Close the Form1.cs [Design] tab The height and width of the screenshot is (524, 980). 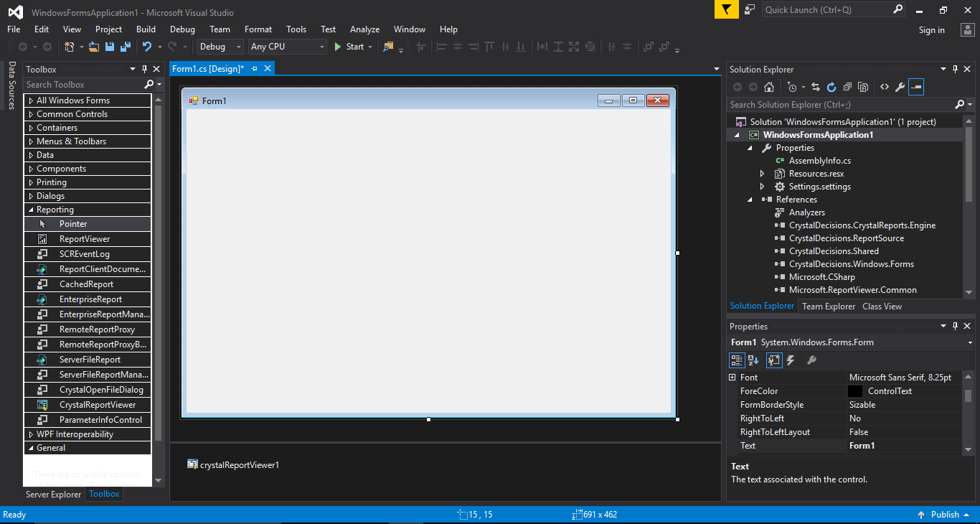[x=268, y=68]
